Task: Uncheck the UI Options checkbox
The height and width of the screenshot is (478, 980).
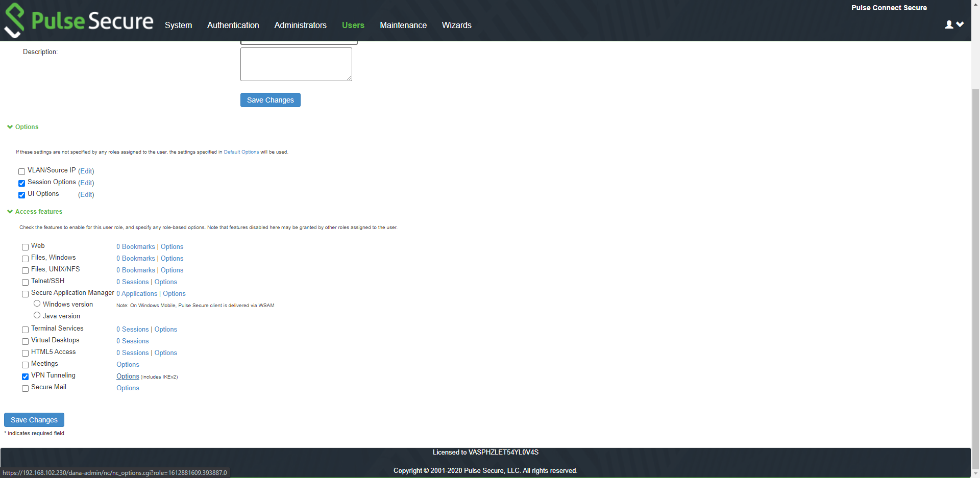Action: pos(21,195)
